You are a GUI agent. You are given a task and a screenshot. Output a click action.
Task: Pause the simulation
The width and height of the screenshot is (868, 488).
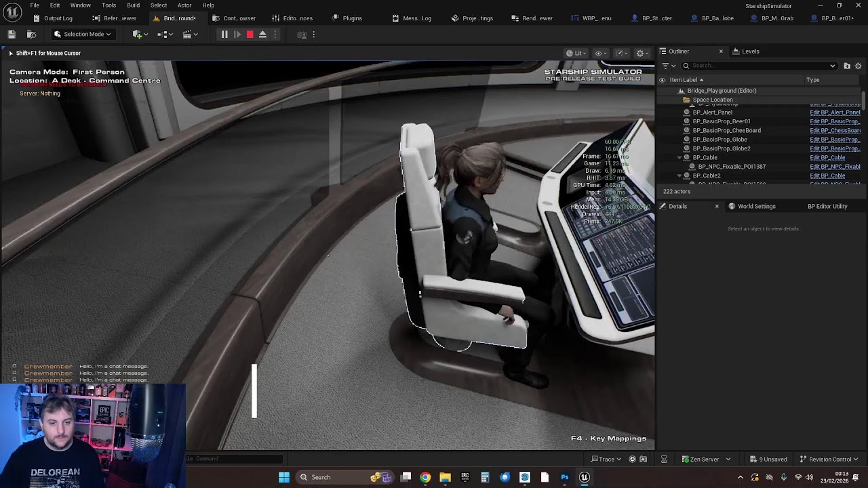pyautogui.click(x=224, y=35)
